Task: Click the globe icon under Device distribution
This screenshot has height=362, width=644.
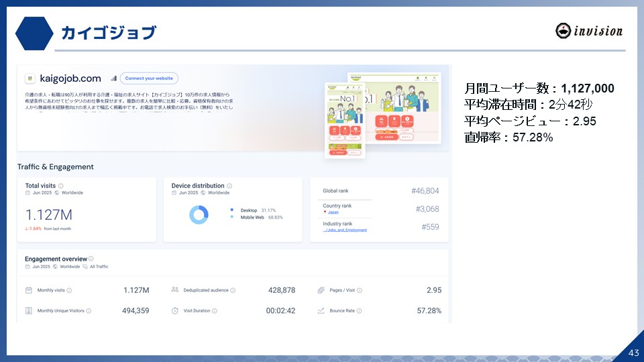Action: pyautogui.click(x=203, y=193)
